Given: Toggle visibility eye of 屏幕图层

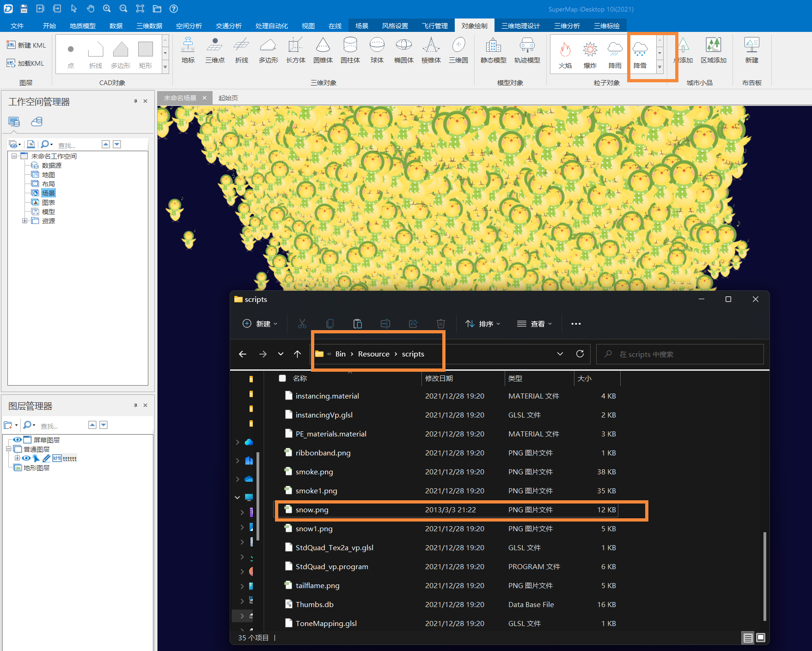Looking at the screenshot, I should (x=18, y=440).
